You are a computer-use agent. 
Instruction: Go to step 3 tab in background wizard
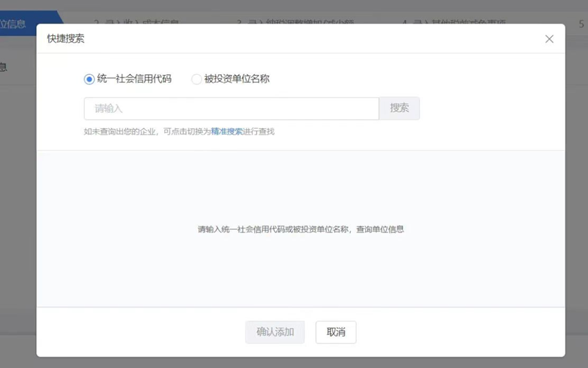coord(279,24)
